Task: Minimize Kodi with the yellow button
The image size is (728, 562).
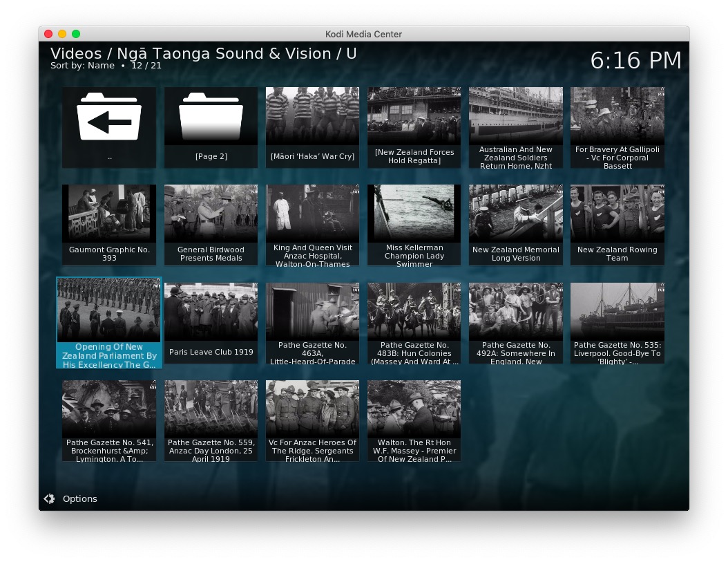Action: point(62,34)
